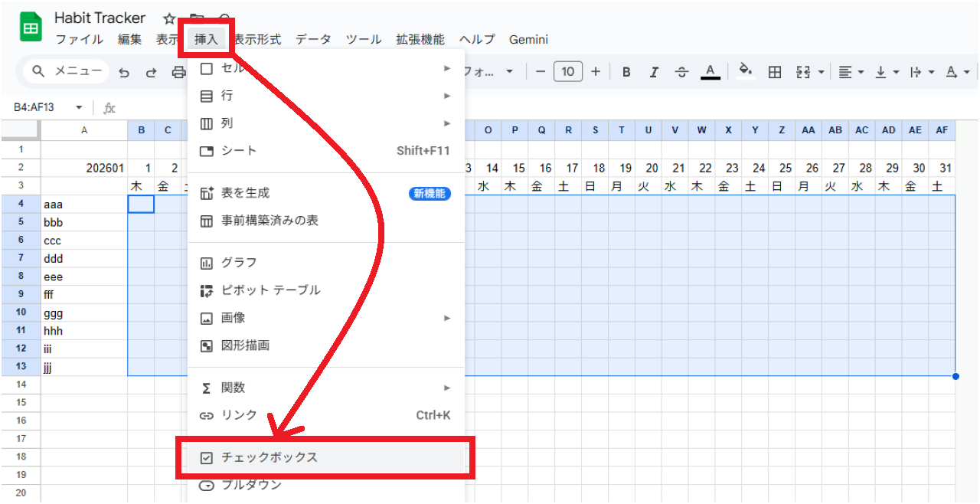Click the Google Sheets home icon
The width and height of the screenshot is (980, 504).
pyautogui.click(x=29, y=27)
